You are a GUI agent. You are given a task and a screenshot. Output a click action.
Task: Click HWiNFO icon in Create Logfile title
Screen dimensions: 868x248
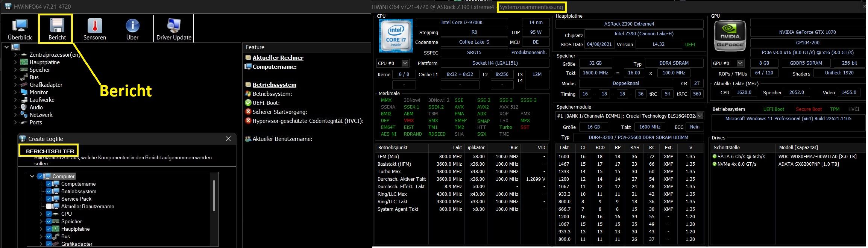23,139
